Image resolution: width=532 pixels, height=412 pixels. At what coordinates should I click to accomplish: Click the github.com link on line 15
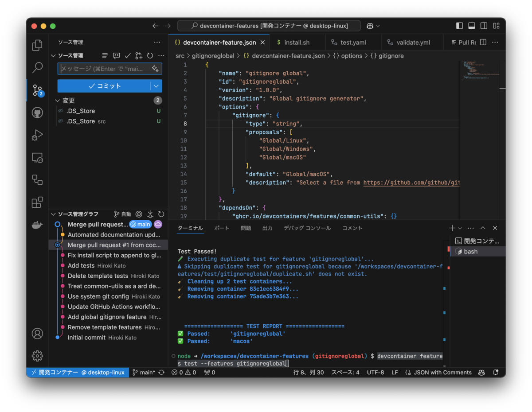coord(411,183)
